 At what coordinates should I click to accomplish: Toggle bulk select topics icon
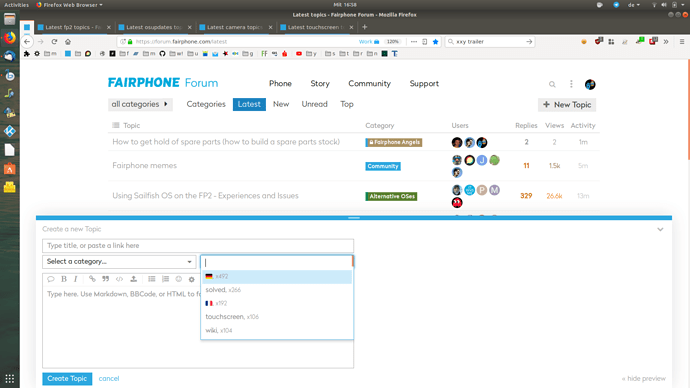click(x=116, y=125)
